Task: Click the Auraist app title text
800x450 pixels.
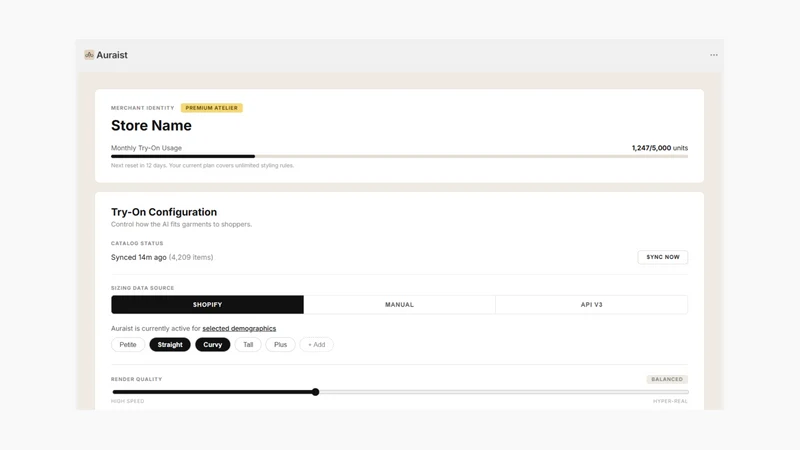Action: (112, 55)
